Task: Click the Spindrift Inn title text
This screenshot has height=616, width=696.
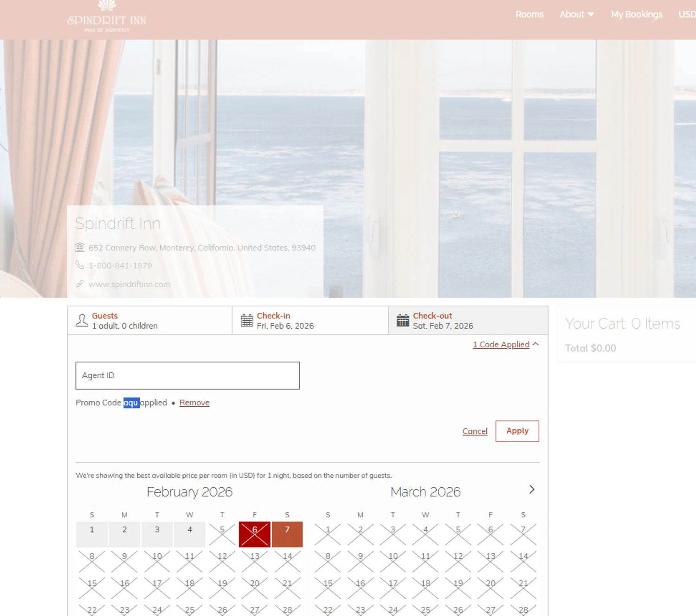Action: tap(118, 224)
